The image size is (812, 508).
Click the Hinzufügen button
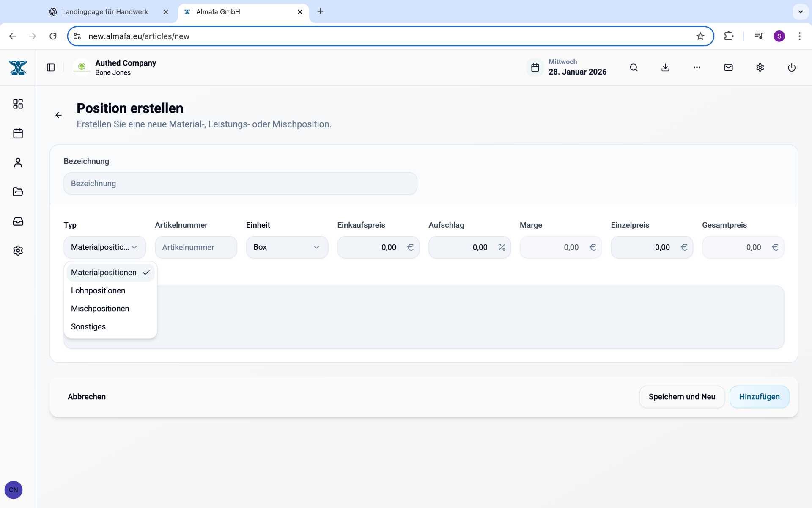click(759, 397)
